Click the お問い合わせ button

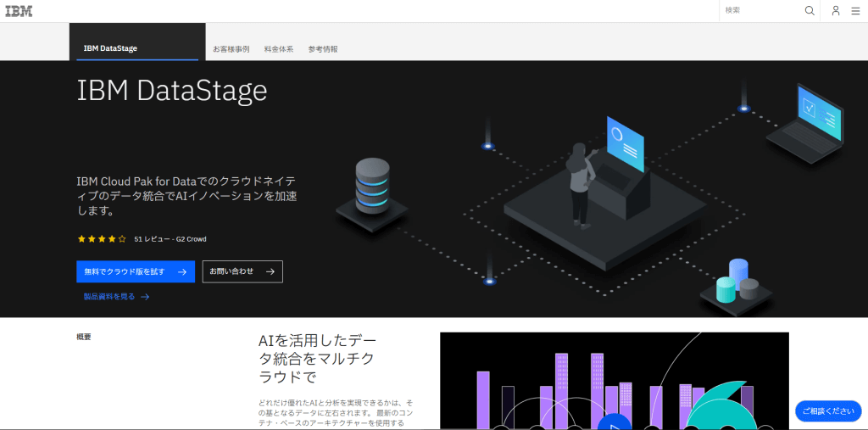pos(242,271)
